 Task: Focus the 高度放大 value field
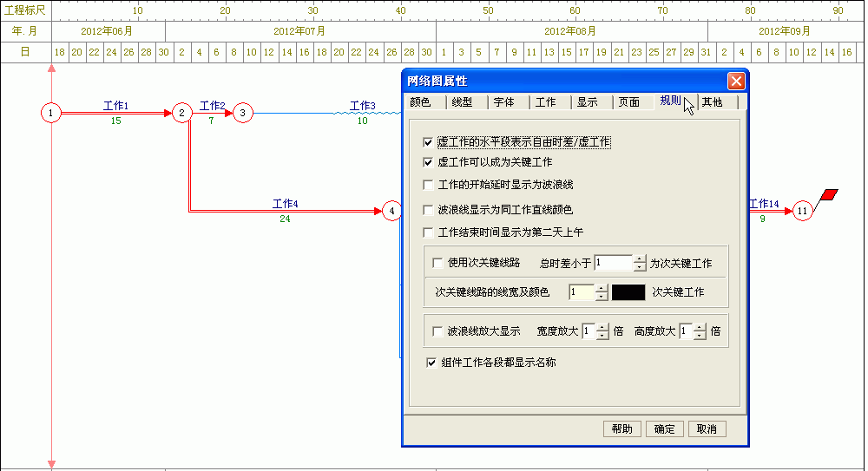687,331
